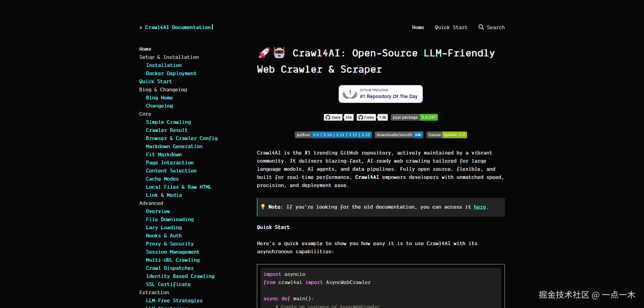Open Quick Start from top navigation
This screenshot has width=644, height=308.
[x=451, y=27]
